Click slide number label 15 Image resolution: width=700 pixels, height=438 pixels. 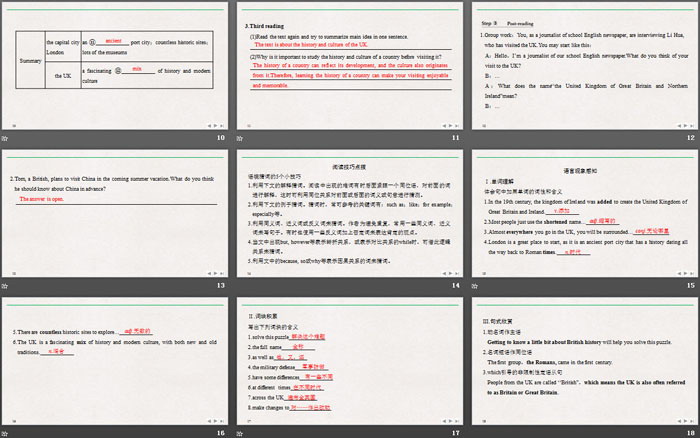pyautogui.click(x=691, y=285)
